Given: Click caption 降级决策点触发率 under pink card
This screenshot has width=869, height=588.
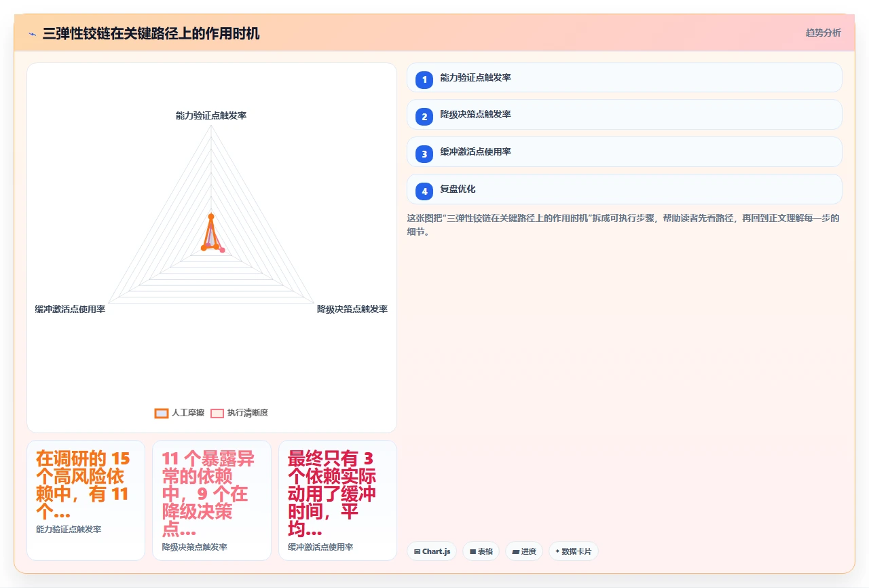Looking at the screenshot, I should click(x=195, y=547).
